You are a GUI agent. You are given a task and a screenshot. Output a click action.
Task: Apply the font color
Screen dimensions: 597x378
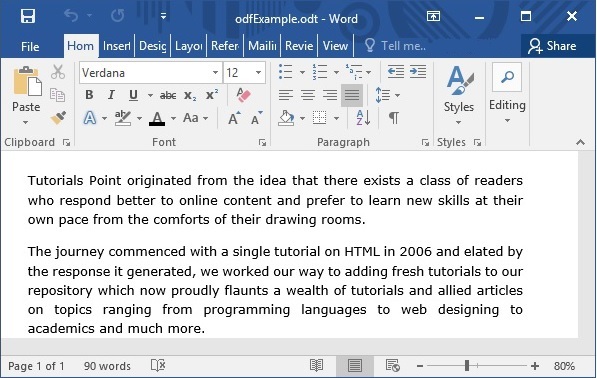pos(157,118)
